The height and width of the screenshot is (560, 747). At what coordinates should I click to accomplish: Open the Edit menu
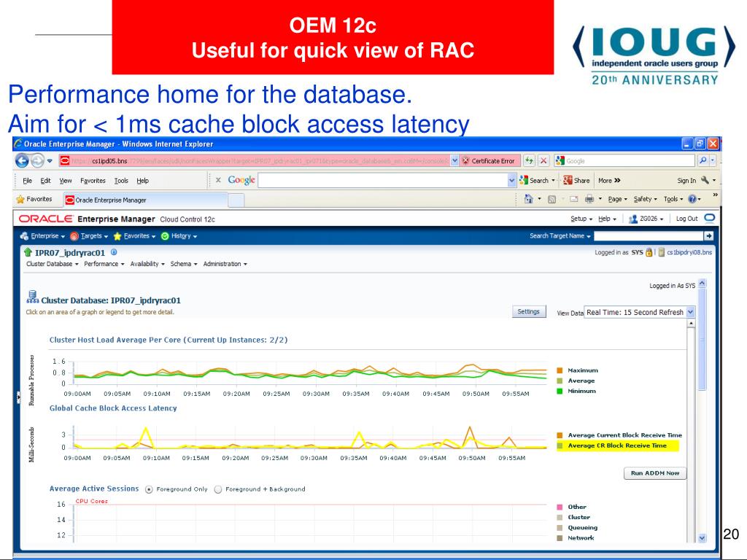click(x=45, y=181)
